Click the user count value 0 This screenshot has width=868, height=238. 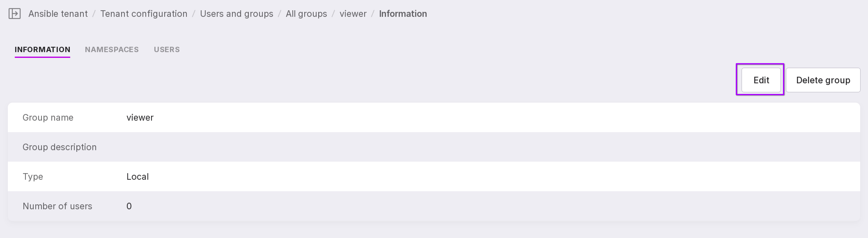click(x=129, y=206)
